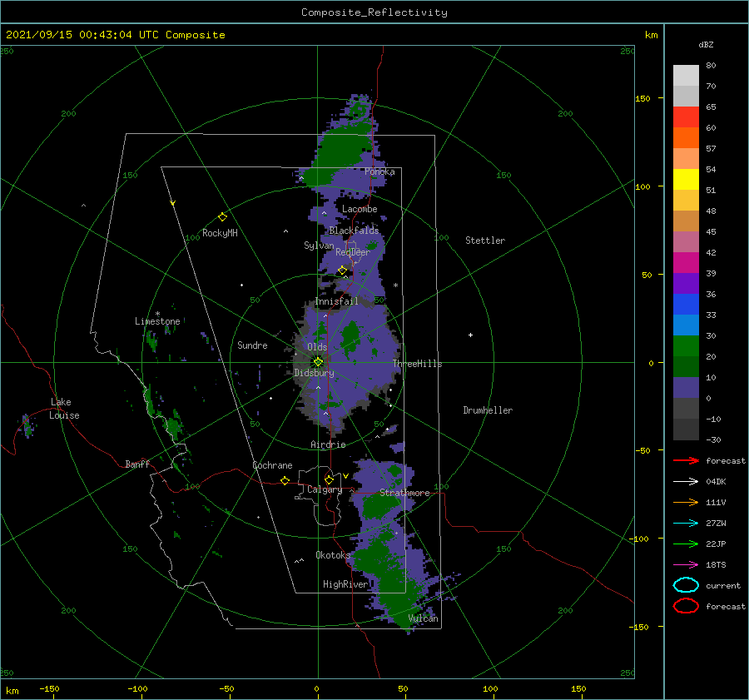
Task: Select the orange 111V arrow symbol
Action: (686, 502)
